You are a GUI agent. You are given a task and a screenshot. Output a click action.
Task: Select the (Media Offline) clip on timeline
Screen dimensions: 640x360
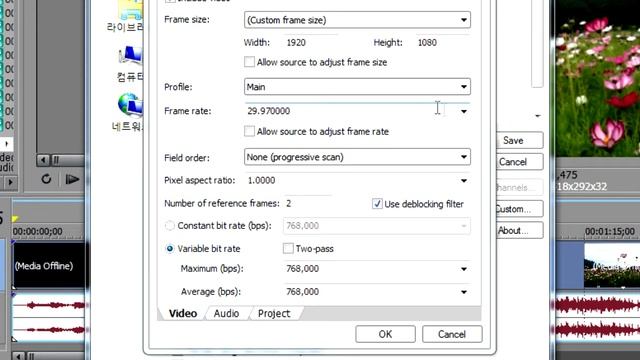pyautogui.click(x=48, y=266)
